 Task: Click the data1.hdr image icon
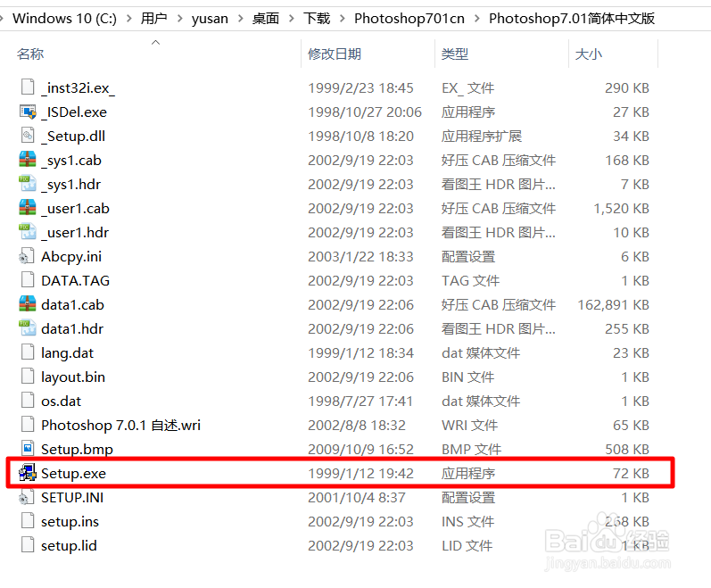[x=28, y=327]
